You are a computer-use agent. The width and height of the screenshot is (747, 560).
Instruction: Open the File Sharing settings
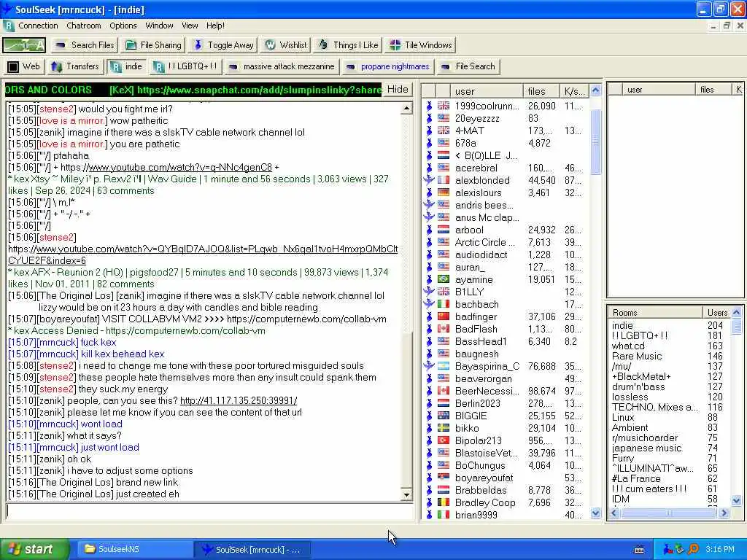(x=153, y=45)
